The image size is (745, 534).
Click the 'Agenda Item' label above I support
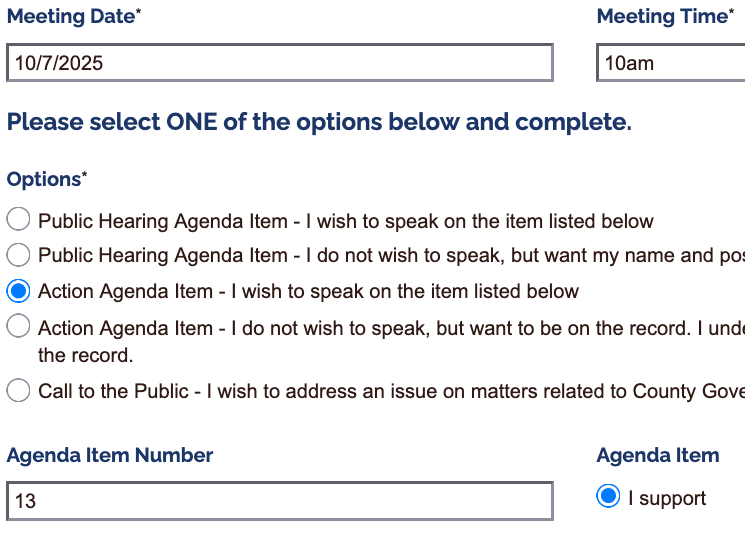(657, 455)
